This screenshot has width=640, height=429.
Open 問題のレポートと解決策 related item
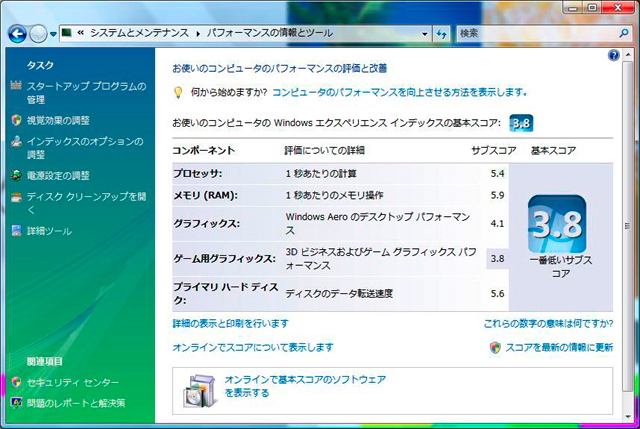pos(76,403)
